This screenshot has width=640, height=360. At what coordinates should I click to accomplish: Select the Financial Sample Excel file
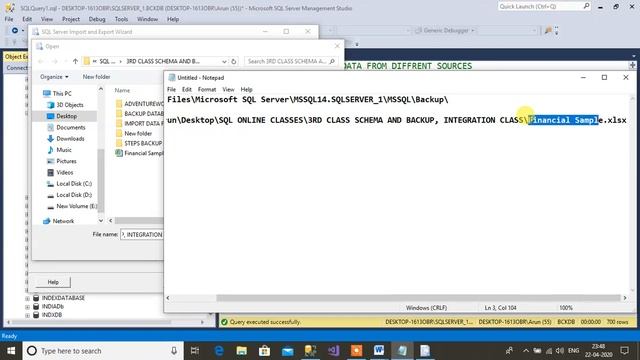140,153
